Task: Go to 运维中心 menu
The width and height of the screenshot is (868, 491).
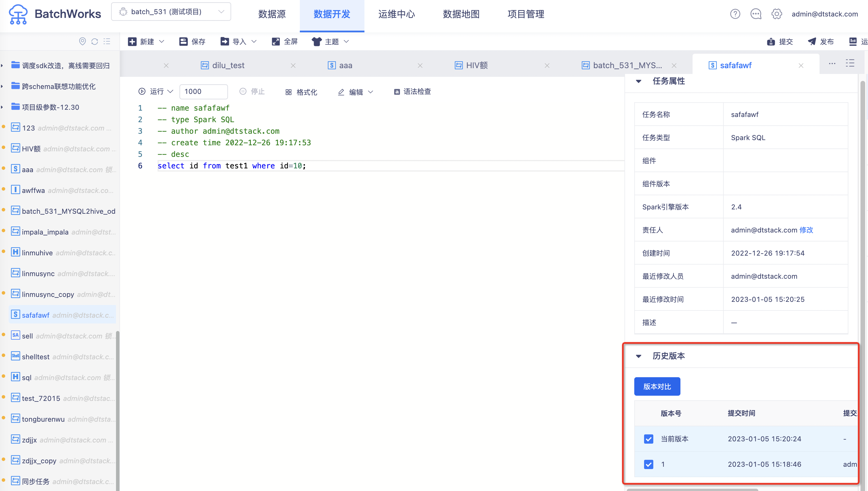Action: 396,14
